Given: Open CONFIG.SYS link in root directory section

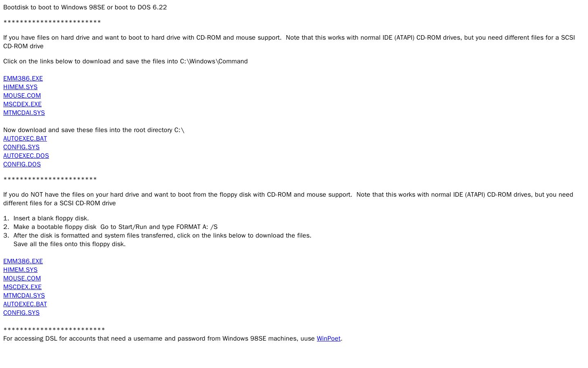Looking at the screenshot, I should coord(21,147).
